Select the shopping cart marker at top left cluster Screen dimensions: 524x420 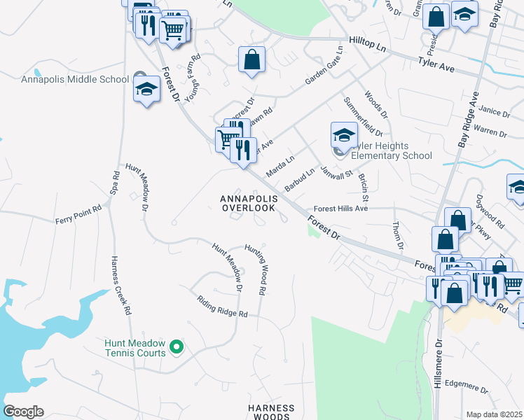pyautogui.click(x=173, y=31)
